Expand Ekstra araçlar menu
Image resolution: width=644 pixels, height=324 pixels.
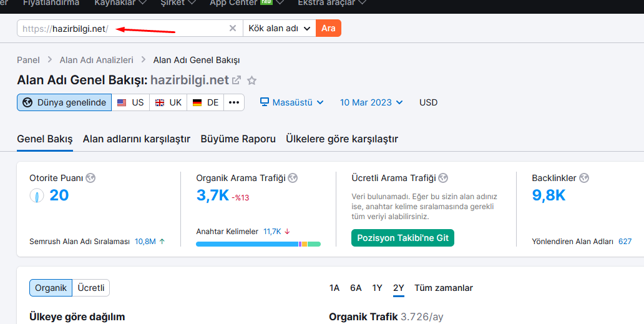coord(332,3)
